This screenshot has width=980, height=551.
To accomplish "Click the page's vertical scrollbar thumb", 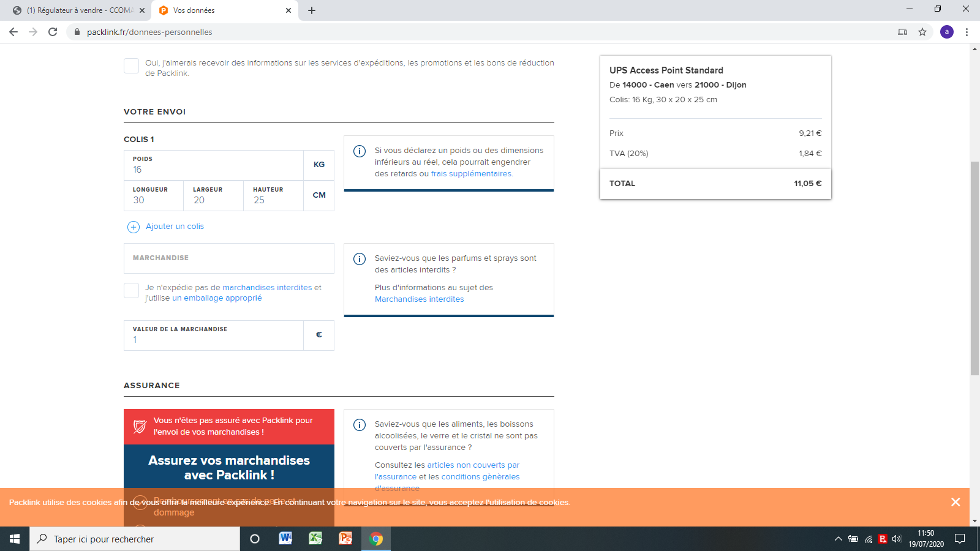I will [974, 268].
